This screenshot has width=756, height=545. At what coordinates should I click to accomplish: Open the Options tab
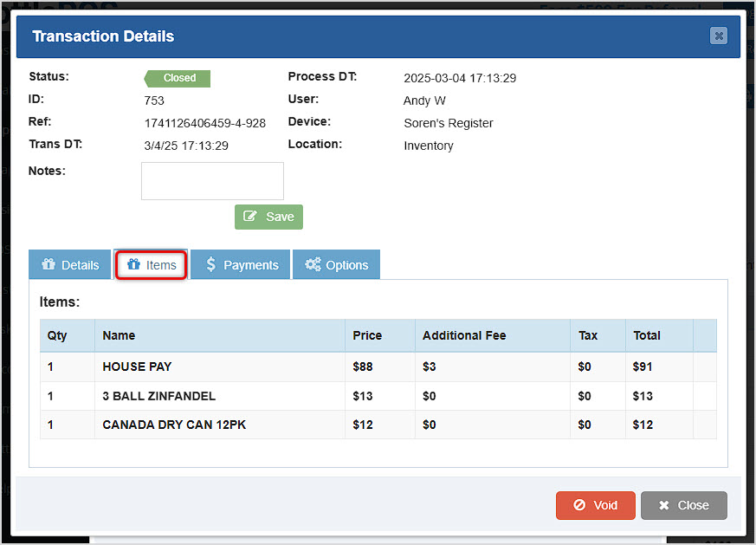[x=336, y=264]
